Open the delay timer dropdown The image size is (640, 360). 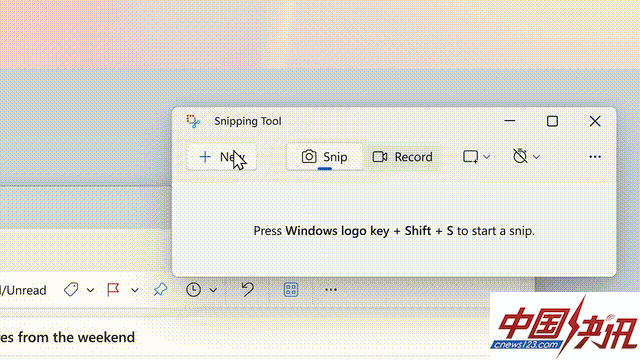(x=526, y=156)
